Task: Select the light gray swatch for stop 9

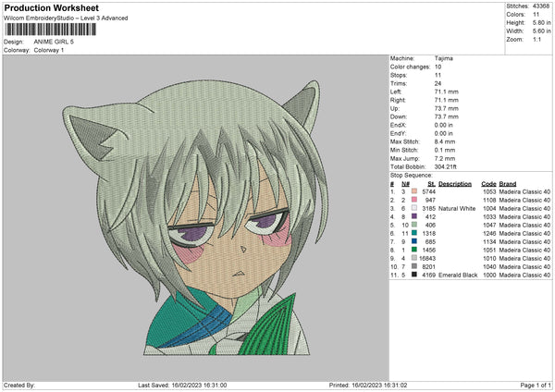Action: pyautogui.click(x=414, y=258)
